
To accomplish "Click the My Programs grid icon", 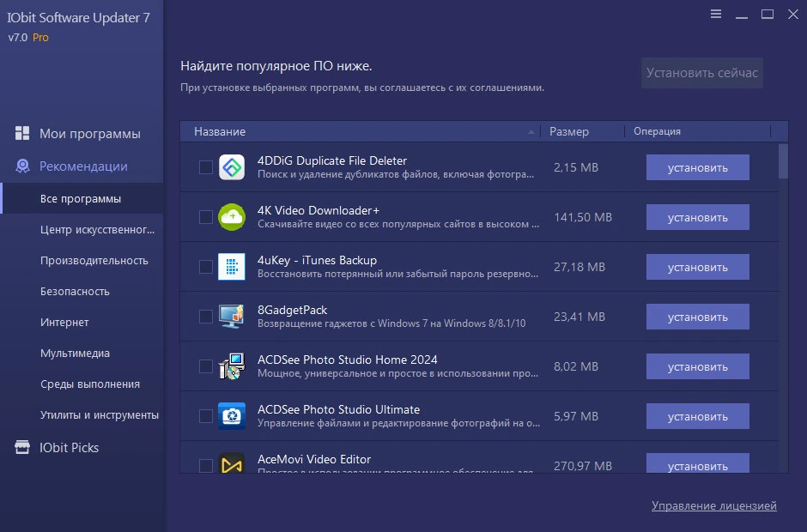I will (x=22, y=133).
